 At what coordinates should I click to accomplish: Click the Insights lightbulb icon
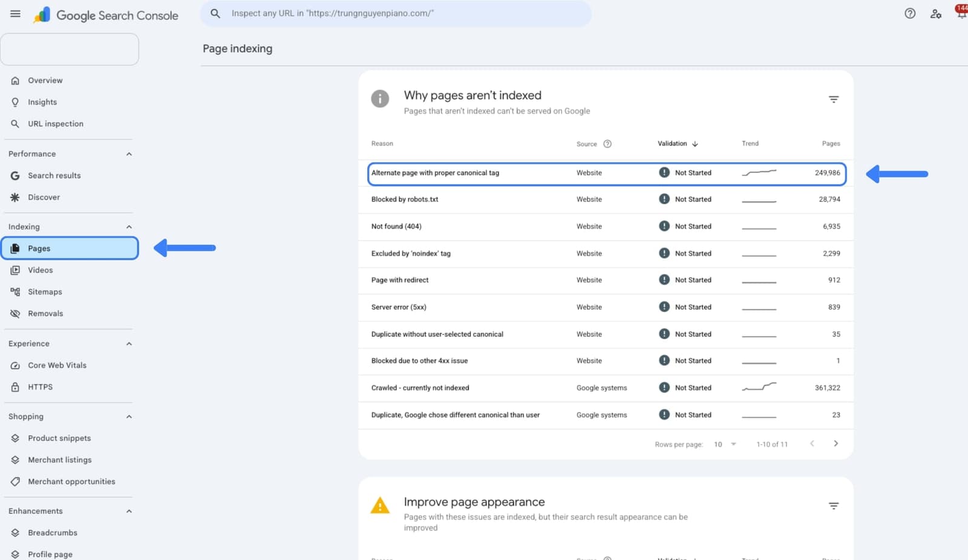[x=15, y=102]
